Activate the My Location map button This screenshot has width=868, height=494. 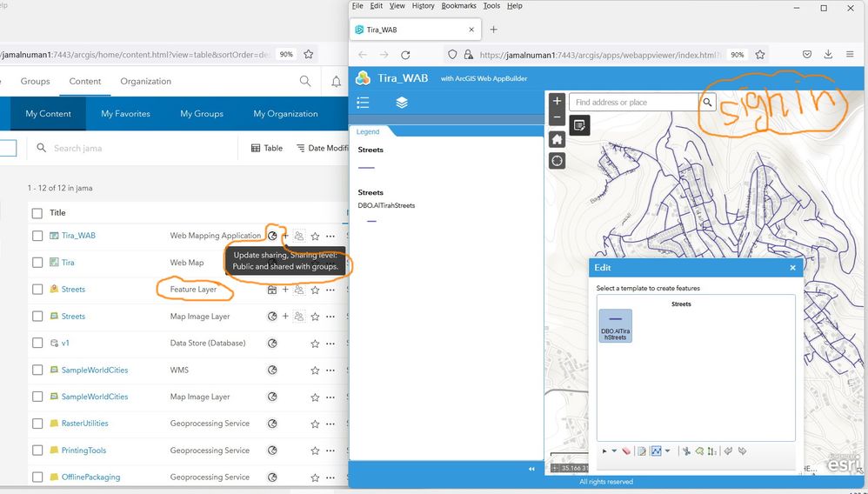point(557,161)
